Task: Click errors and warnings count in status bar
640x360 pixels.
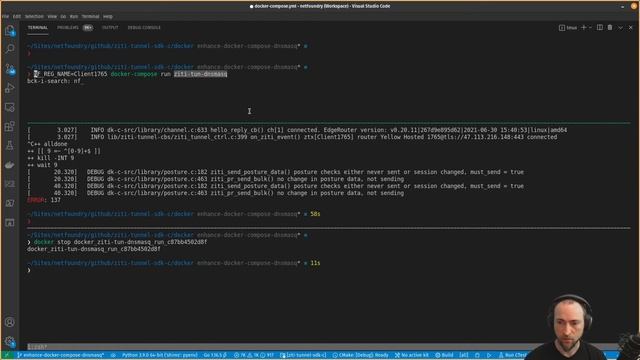Action: click(253, 355)
